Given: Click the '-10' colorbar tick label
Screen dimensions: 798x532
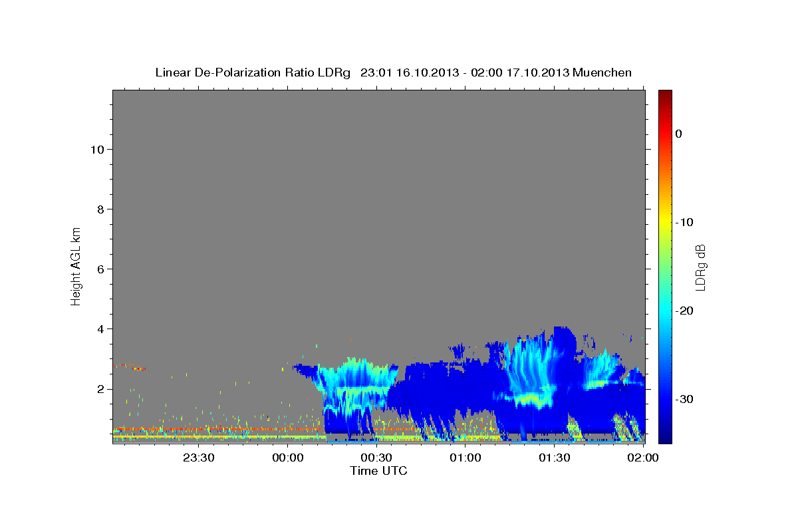Looking at the screenshot, I should pyautogui.click(x=685, y=222).
